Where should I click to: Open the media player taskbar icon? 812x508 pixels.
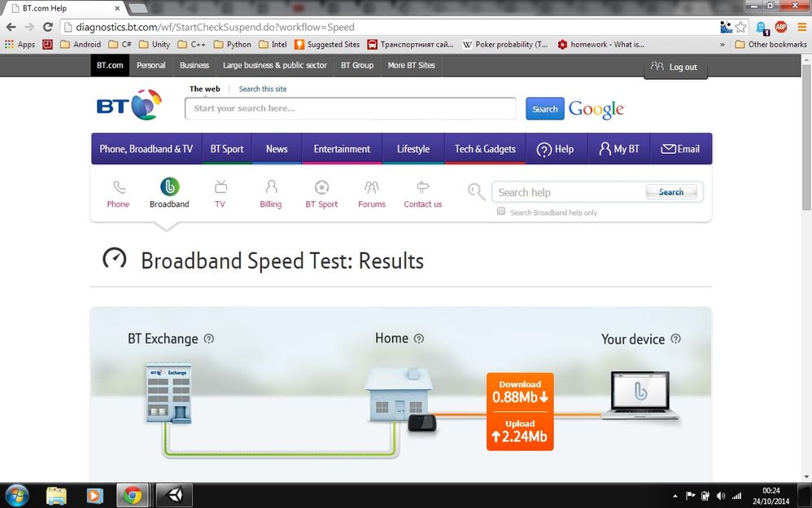coord(94,496)
